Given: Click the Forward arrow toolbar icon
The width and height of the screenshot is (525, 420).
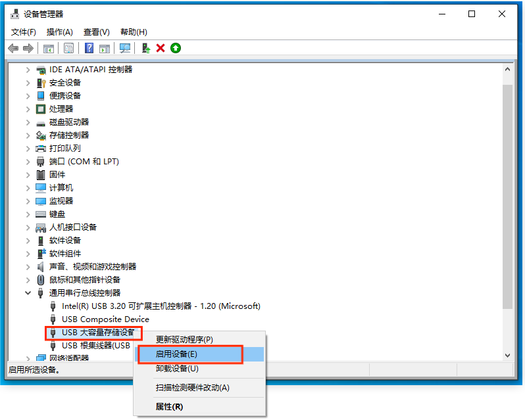Looking at the screenshot, I should 28,49.
